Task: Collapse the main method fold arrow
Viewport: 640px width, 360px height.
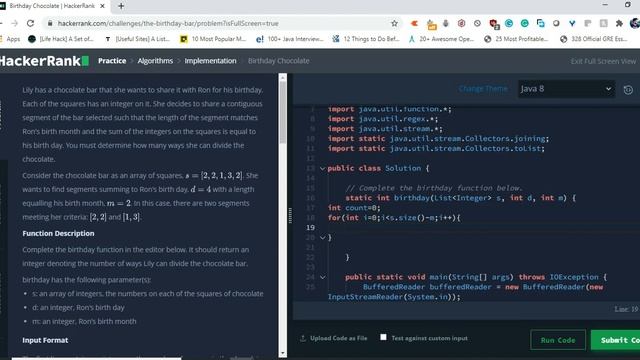Action: click(x=322, y=277)
